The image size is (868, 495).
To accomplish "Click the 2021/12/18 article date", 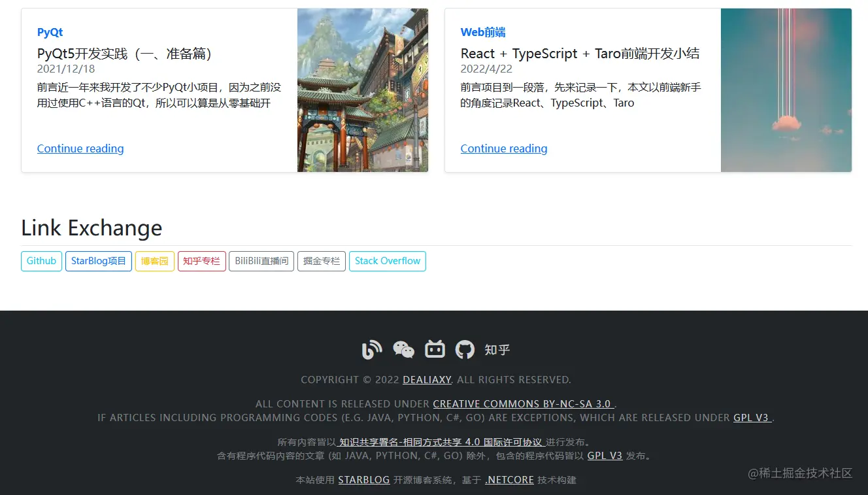I will coord(66,69).
